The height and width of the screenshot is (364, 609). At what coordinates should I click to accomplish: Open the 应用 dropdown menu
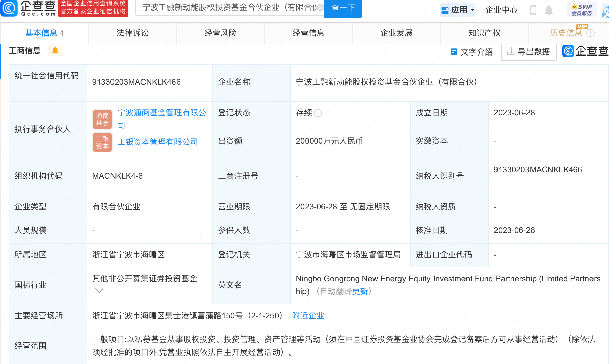(458, 10)
